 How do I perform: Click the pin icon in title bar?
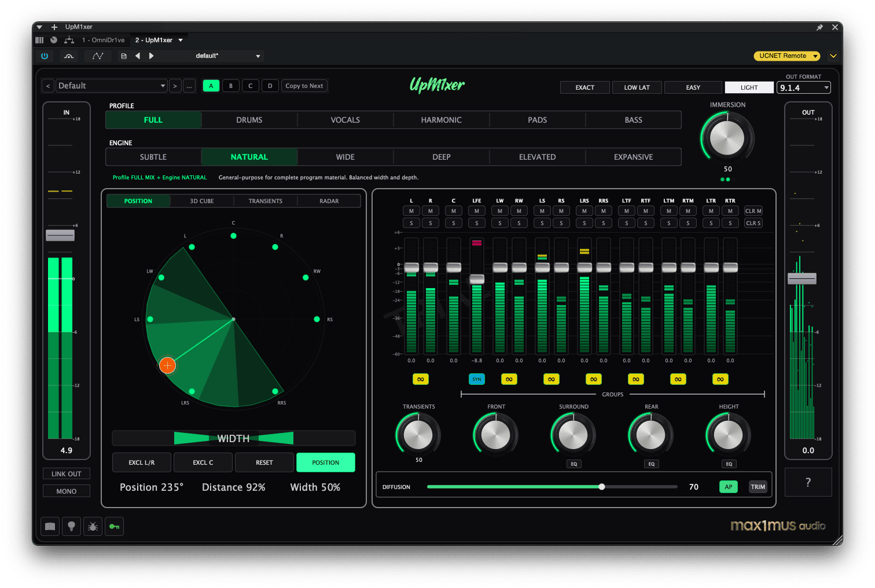pyautogui.click(x=819, y=27)
